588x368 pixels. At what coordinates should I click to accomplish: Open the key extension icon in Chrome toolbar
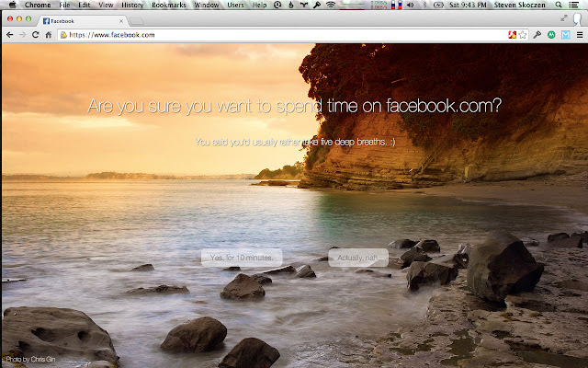click(x=537, y=35)
